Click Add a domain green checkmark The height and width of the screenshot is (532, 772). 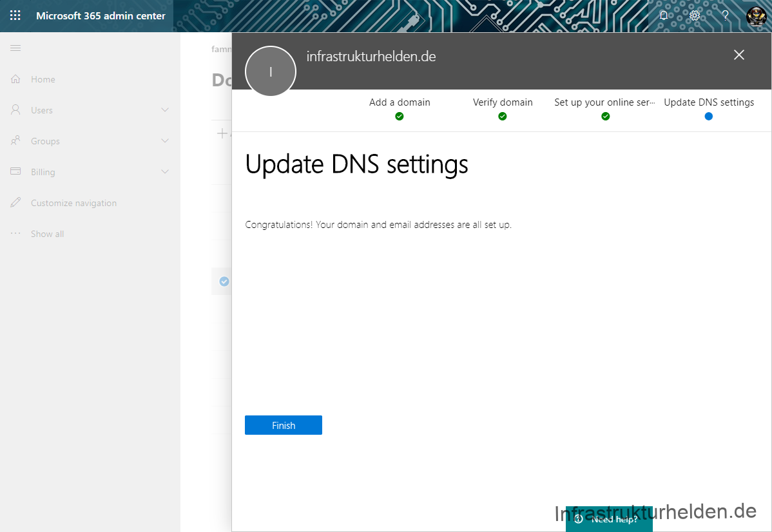pyautogui.click(x=400, y=116)
